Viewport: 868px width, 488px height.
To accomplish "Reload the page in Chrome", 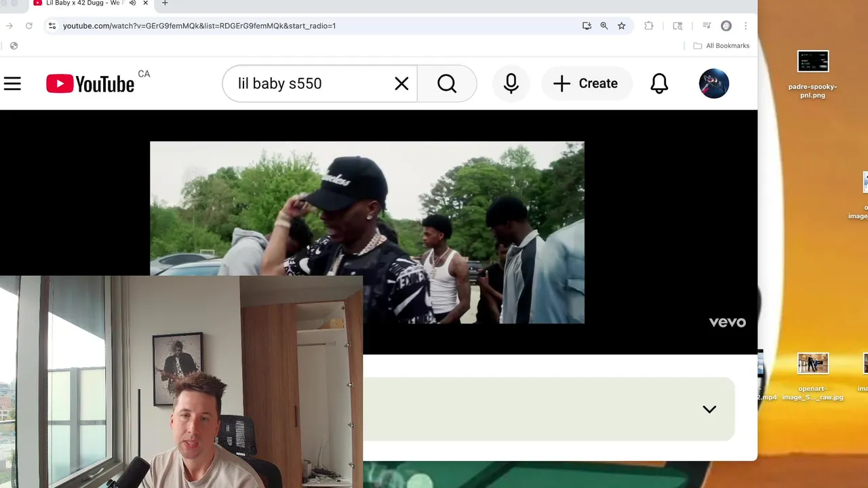I will [28, 26].
